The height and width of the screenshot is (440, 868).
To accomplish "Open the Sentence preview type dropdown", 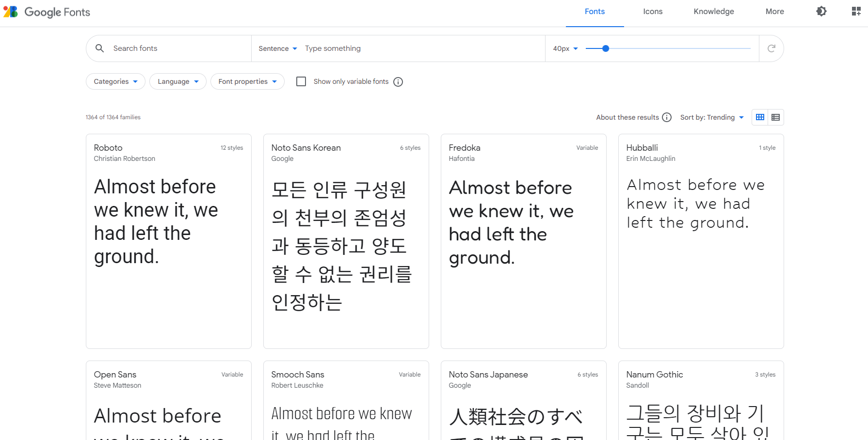I will [278, 48].
